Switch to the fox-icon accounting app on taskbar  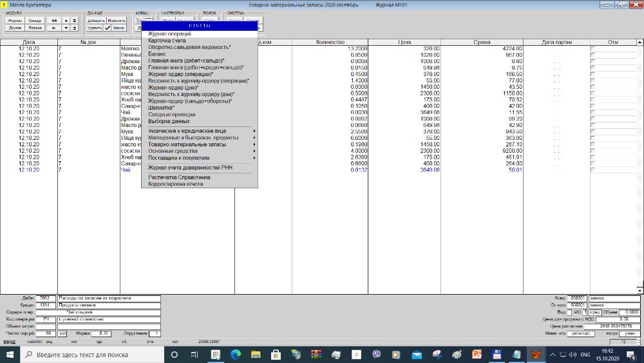click(536, 355)
